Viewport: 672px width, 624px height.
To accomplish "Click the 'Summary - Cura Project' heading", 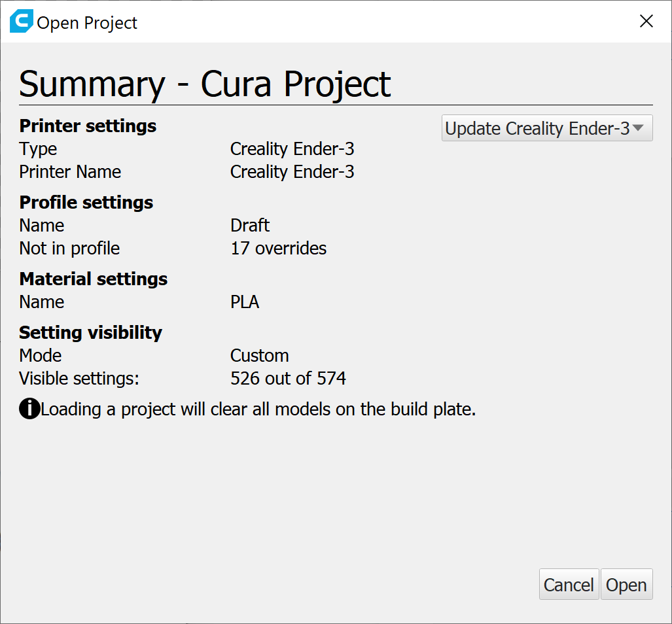I will (x=205, y=84).
